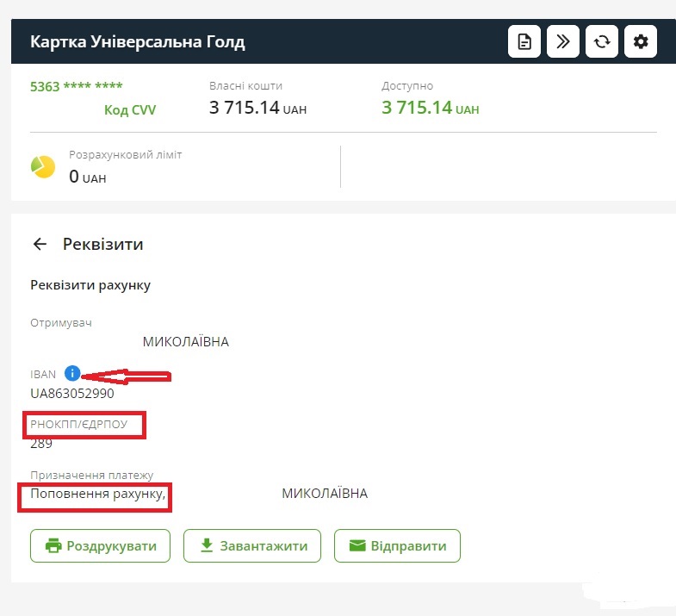Show the card's Код CVV
The height and width of the screenshot is (616, 676).
tap(130, 109)
